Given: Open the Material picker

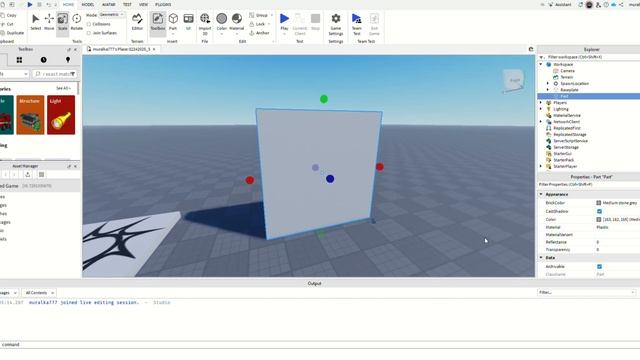Looking at the screenshot, I should 237,23.
